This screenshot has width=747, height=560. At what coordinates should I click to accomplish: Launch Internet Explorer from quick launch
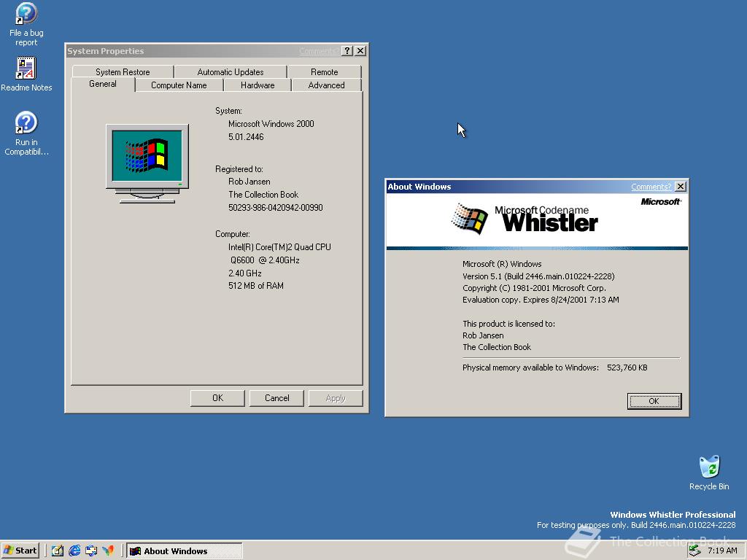coord(74,551)
